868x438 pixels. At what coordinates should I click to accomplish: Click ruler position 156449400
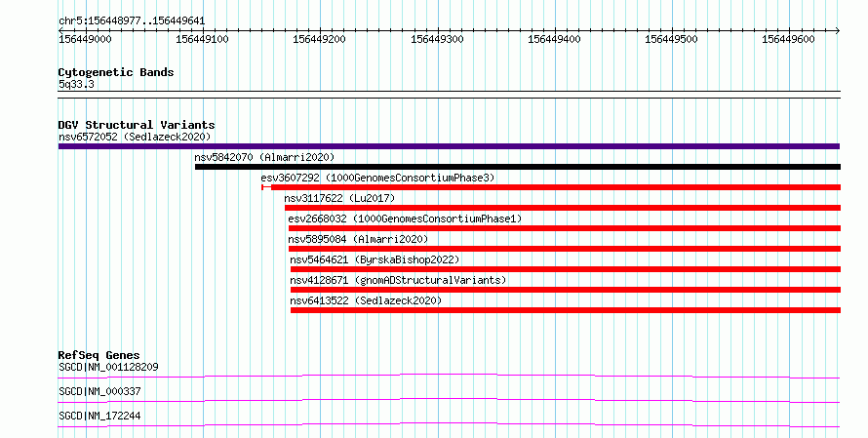pyautogui.click(x=554, y=39)
